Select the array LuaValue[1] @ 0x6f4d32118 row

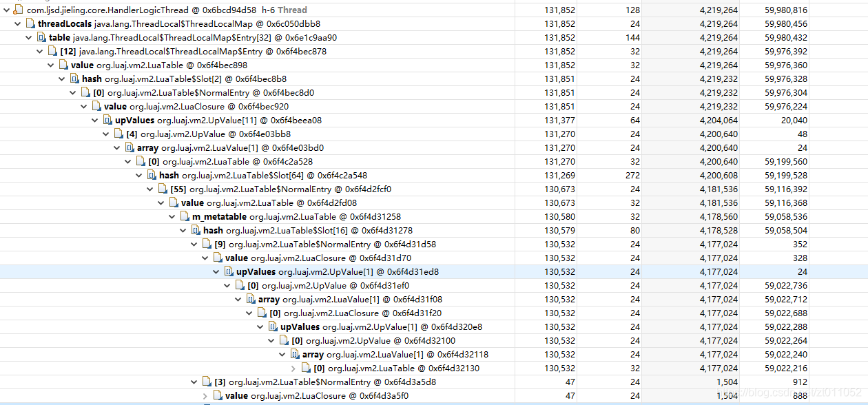pos(434,355)
